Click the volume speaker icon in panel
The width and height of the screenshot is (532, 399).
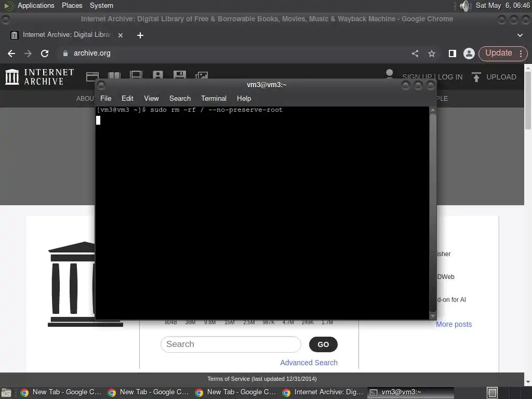(x=465, y=6)
